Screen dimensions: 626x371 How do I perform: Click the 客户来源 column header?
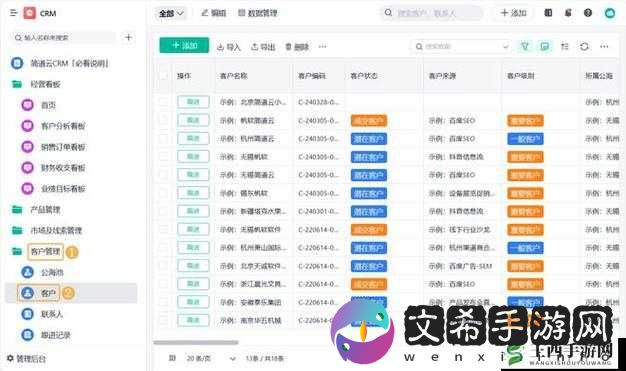(442, 75)
